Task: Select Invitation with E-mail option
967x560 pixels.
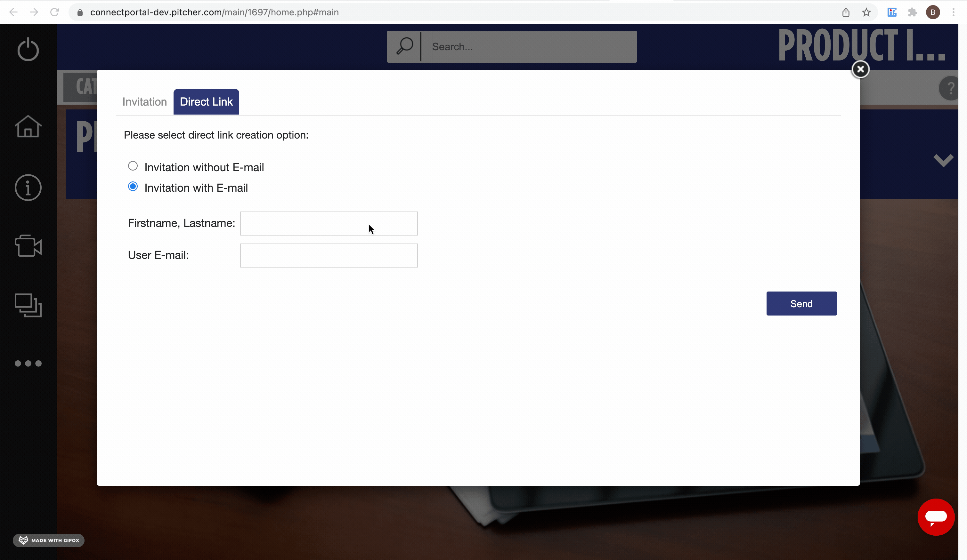Action: tap(133, 187)
